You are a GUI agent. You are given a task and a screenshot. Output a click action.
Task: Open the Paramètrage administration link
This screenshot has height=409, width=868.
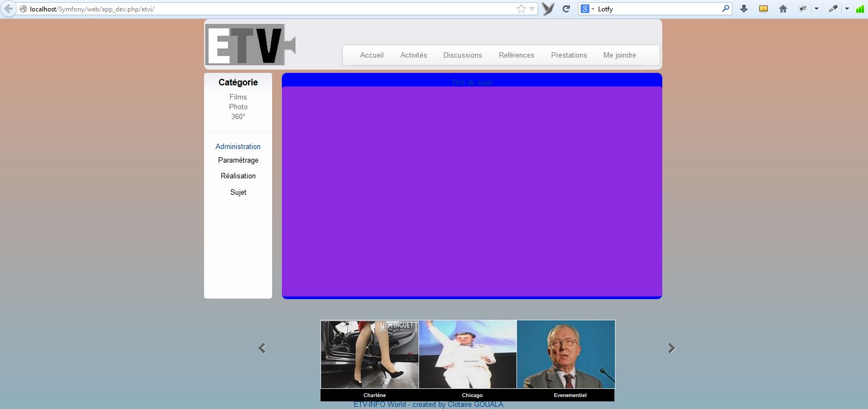coord(238,160)
